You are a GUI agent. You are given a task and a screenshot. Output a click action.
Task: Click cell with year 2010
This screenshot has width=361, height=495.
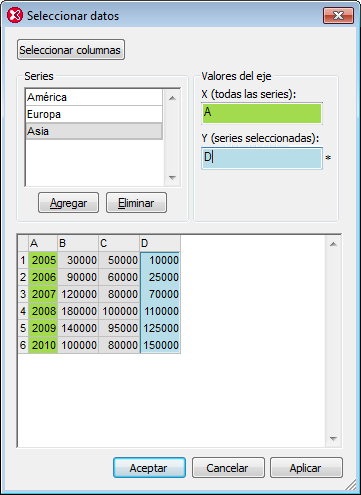pos(43,345)
